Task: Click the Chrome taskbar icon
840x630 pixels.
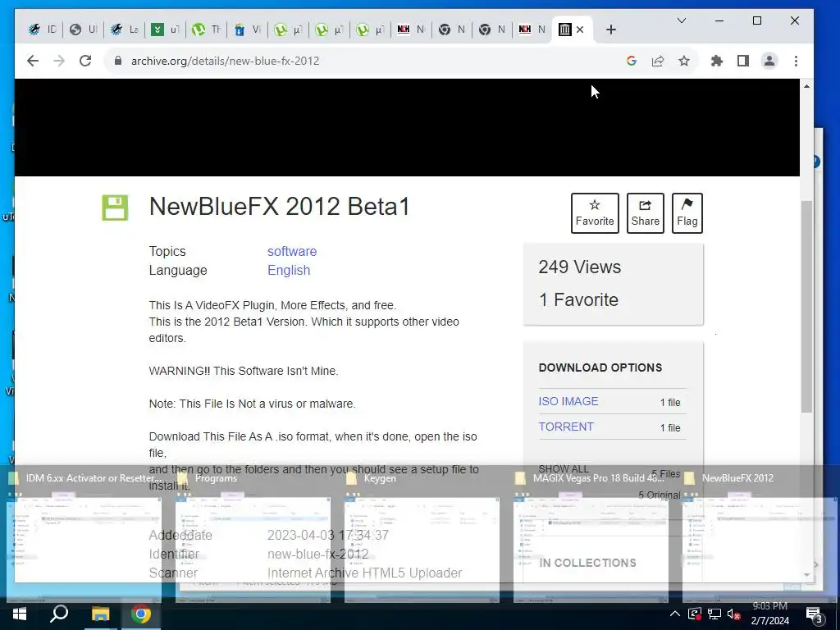Action: (x=141, y=614)
